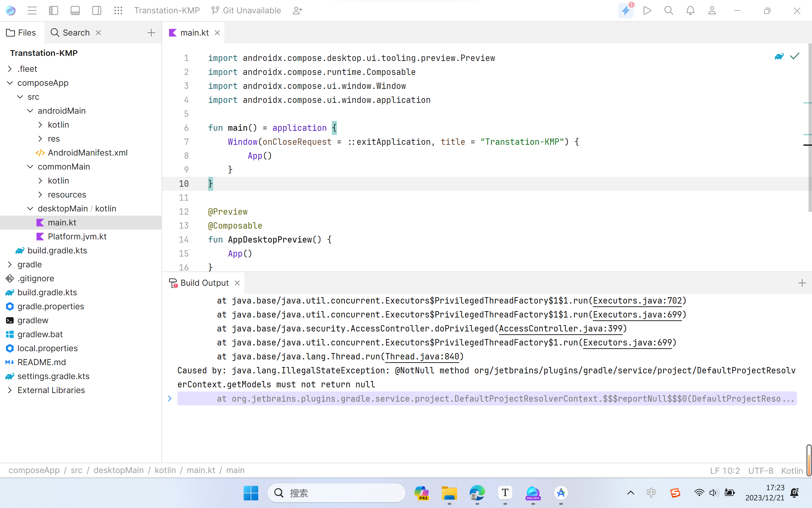Click the Kotlin language indicator
The height and width of the screenshot is (508, 812).
point(792,470)
